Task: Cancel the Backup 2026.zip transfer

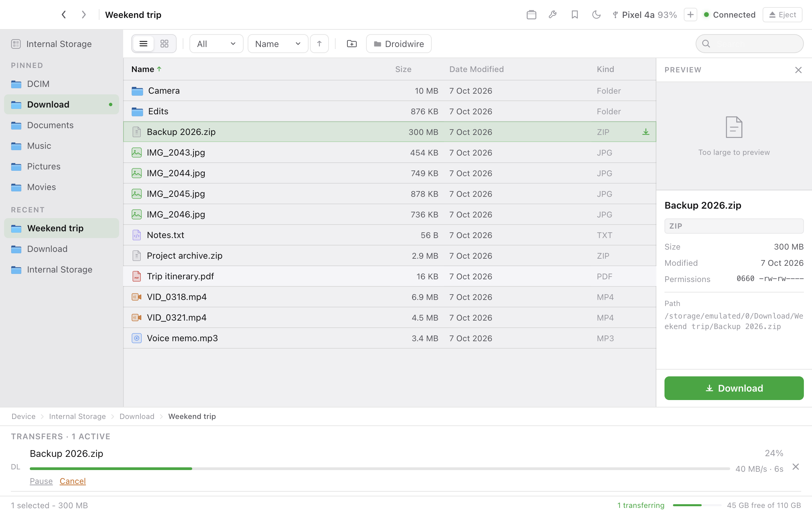Action: [x=73, y=481]
